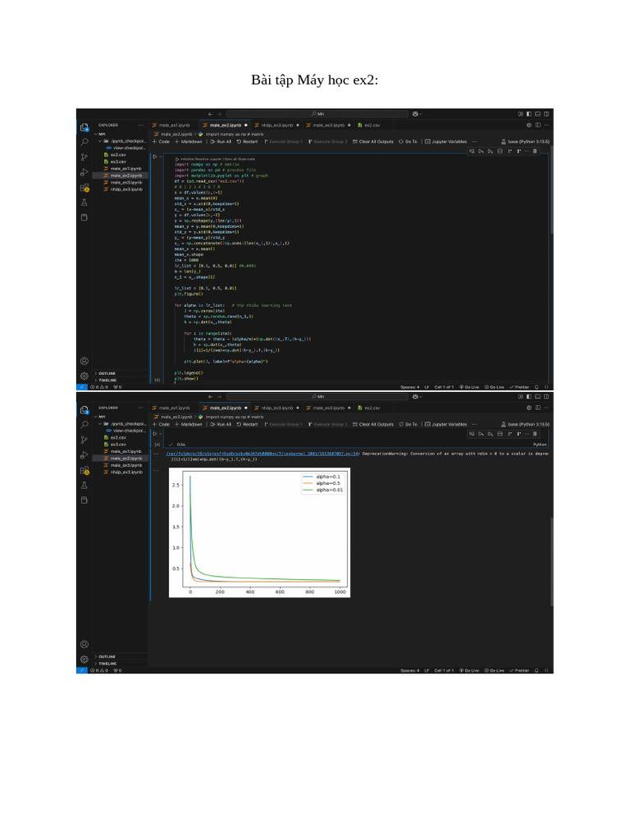Screen dimensions: 630x840
Task: Click Accounts icon in bottom screenshot's activity bar
Action: point(84,645)
